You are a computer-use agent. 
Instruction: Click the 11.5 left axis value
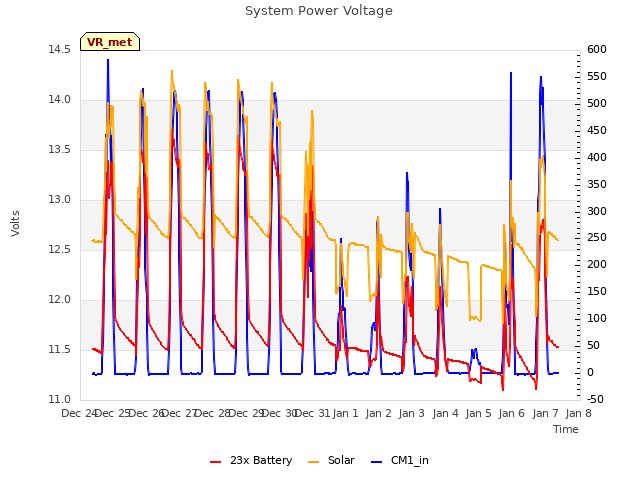tap(60, 349)
